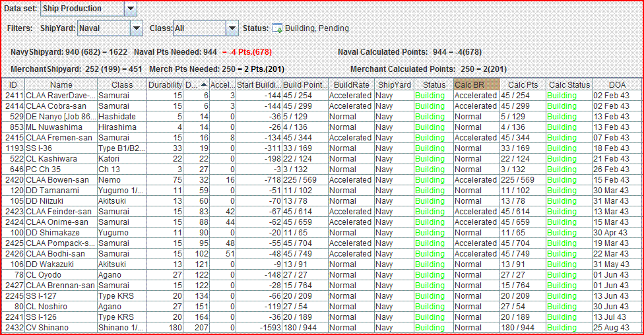Sort by the Status column header
Viewport: 644px width, 335px height.
click(x=434, y=85)
